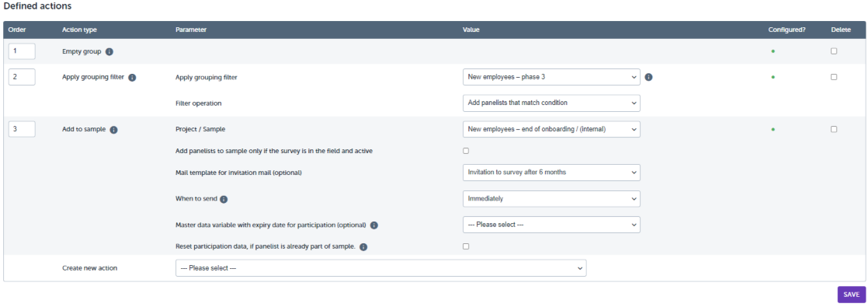The width and height of the screenshot is (868, 307).
Task: Open Create new action dropdown
Action: pos(381,267)
